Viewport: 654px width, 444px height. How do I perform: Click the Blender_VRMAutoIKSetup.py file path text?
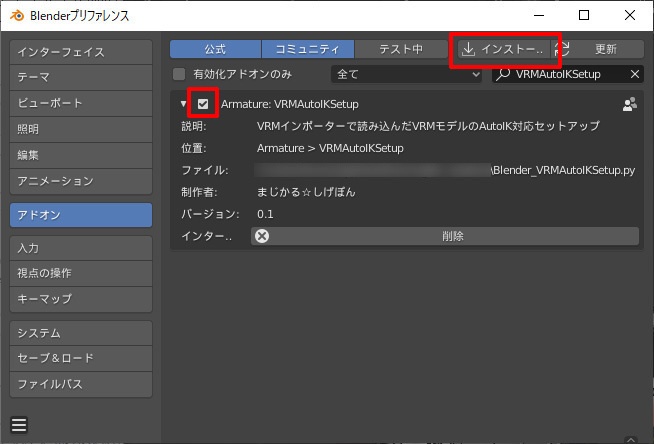coord(563,170)
